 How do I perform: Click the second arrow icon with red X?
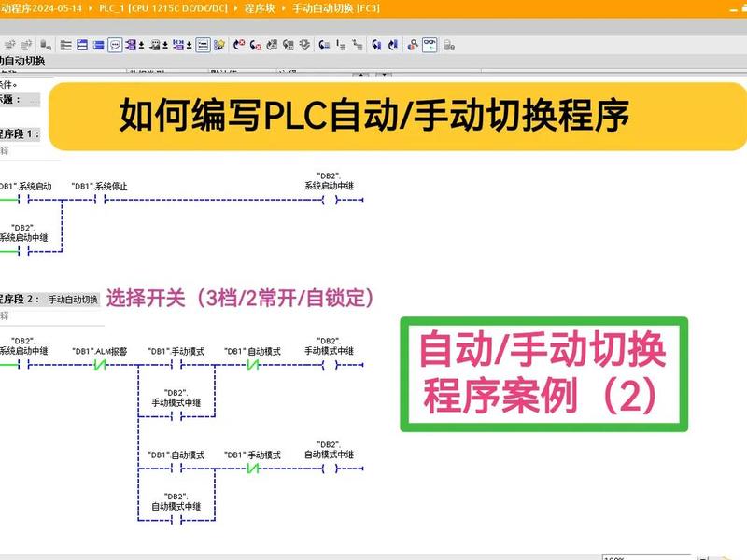tap(255, 45)
